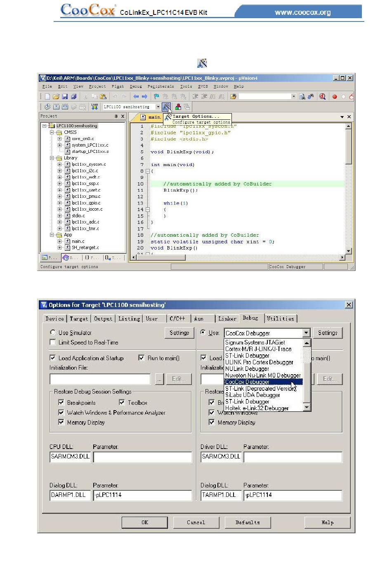Open the Peripherals menu
The width and height of the screenshot is (392, 582).
tap(161, 87)
